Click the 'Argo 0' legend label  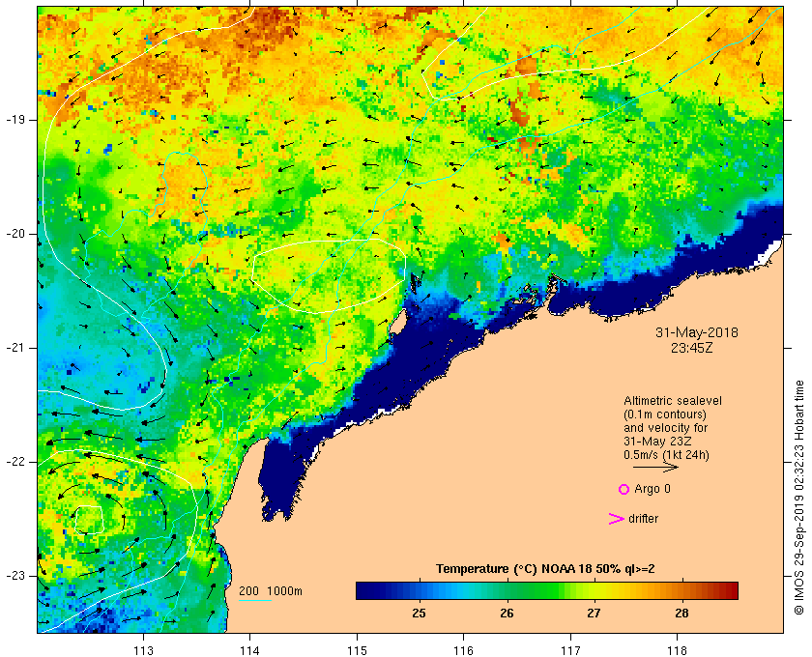[652, 489]
